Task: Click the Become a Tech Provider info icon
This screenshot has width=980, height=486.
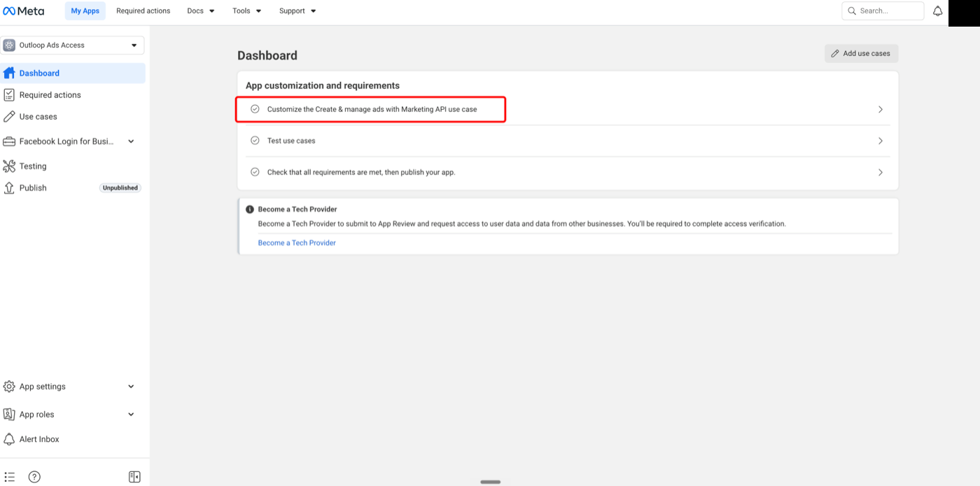Action: 250,209
